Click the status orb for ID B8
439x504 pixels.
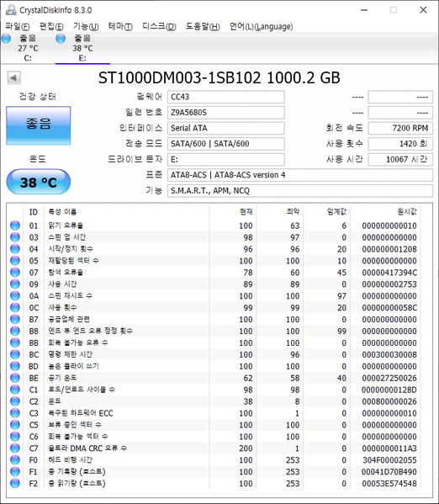tap(15, 331)
